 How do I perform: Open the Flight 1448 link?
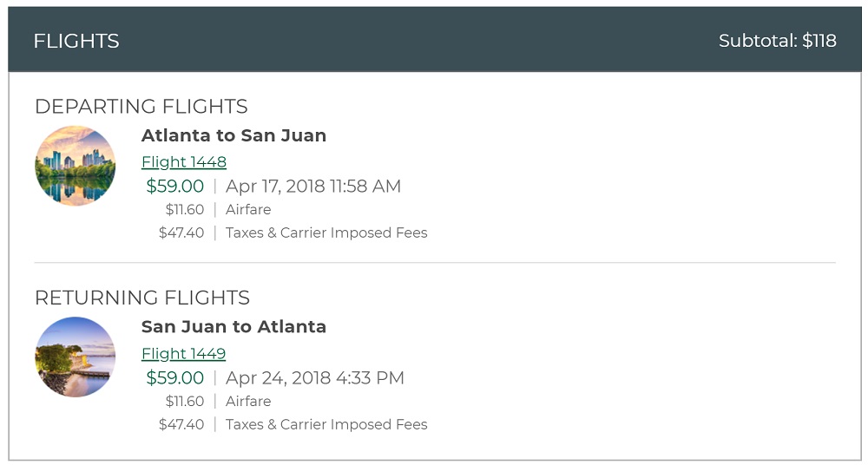[184, 162]
